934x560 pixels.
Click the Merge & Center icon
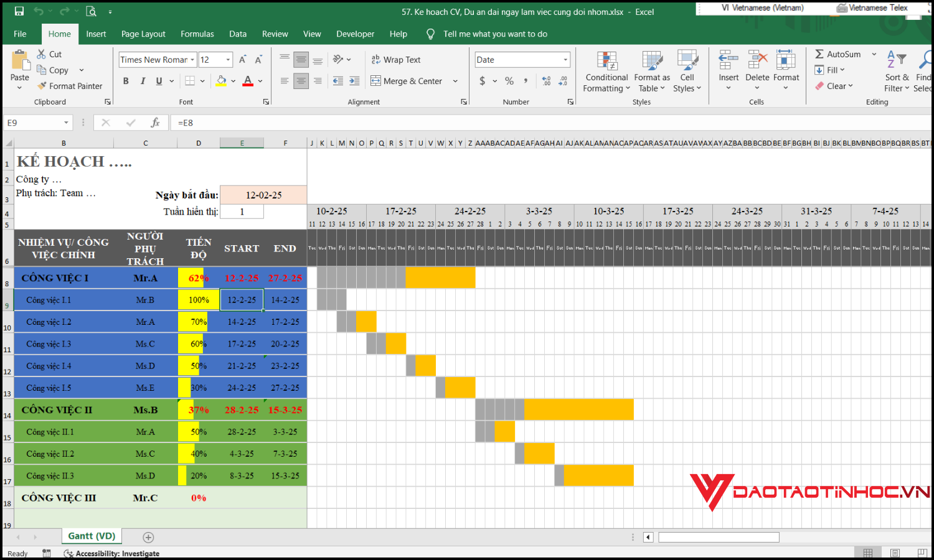tap(376, 81)
